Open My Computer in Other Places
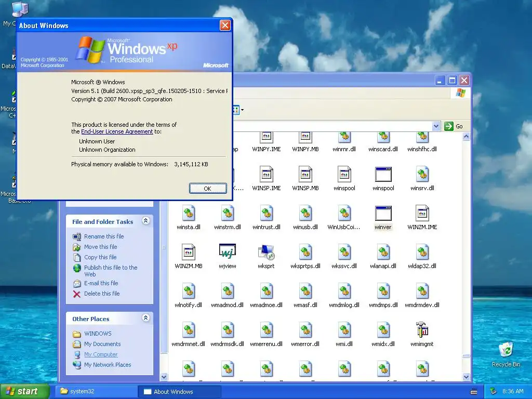Viewport: 532px width, 399px height. coord(101,354)
